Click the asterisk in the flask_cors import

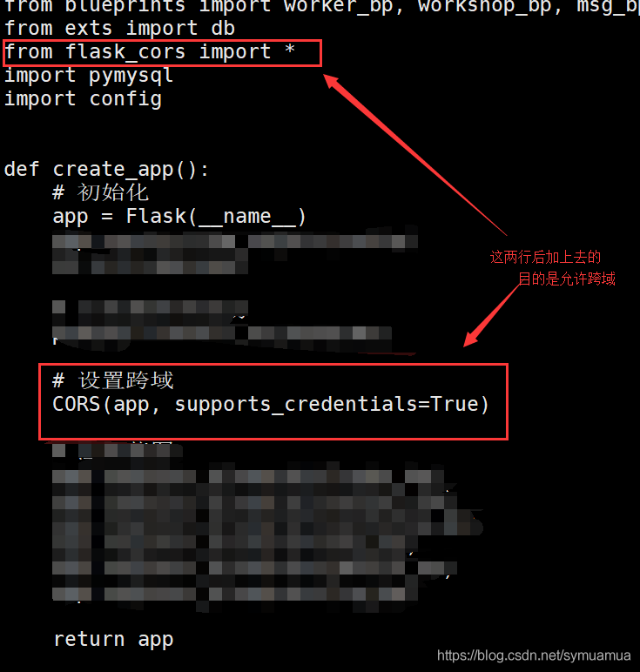coord(290,50)
